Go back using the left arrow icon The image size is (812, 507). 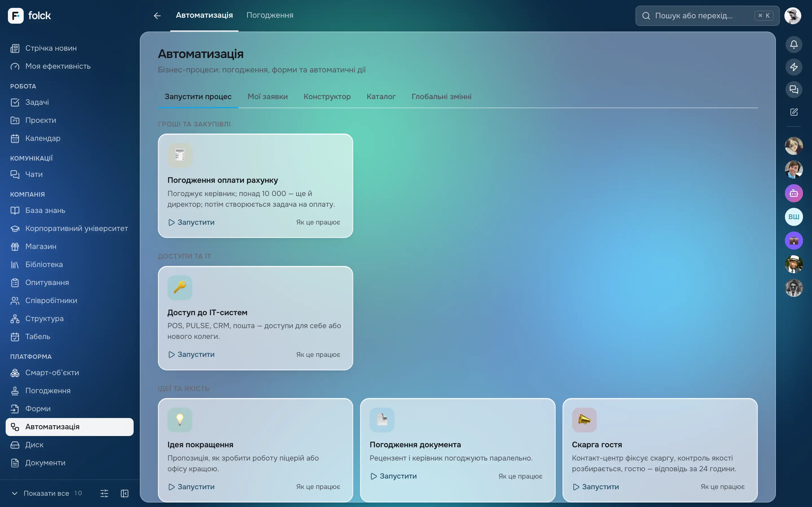click(x=157, y=15)
